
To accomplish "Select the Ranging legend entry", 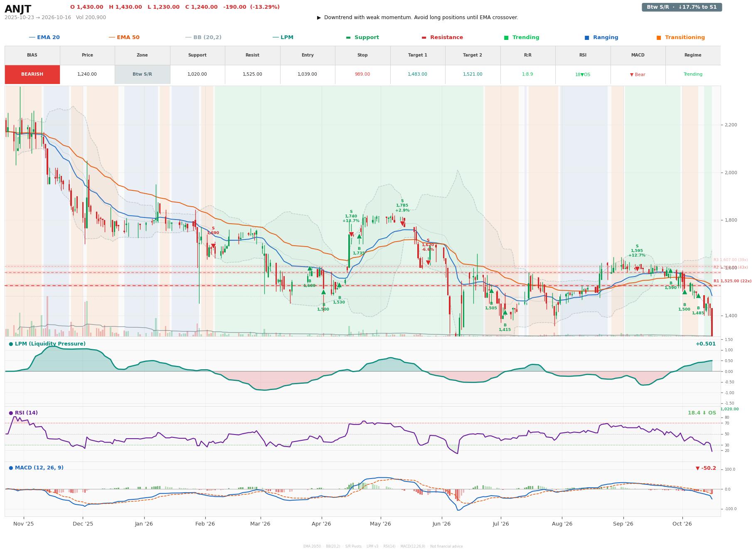I will coord(601,37).
